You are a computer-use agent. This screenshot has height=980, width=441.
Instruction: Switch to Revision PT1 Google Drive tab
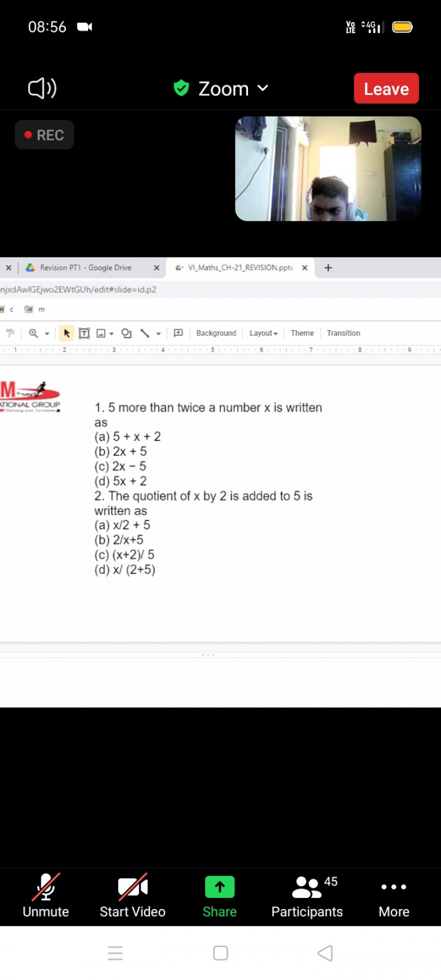click(x=85, y=268)
